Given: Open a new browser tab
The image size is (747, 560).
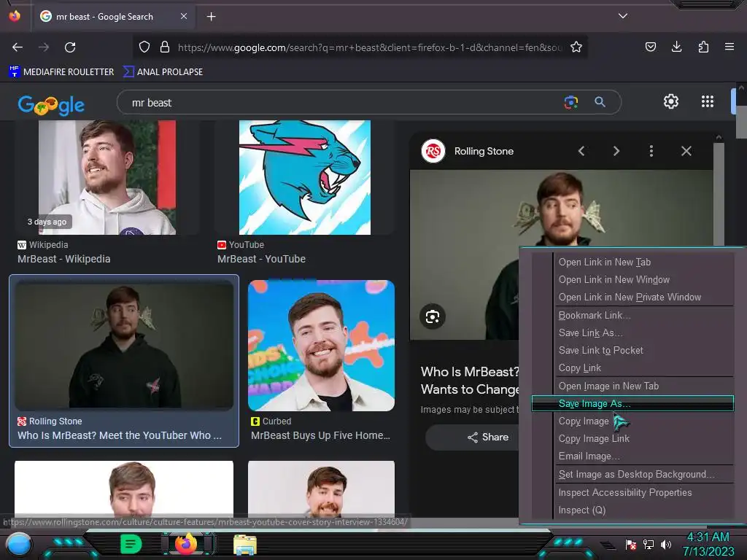Looking at the screenshot, I should tap(211, 17).
